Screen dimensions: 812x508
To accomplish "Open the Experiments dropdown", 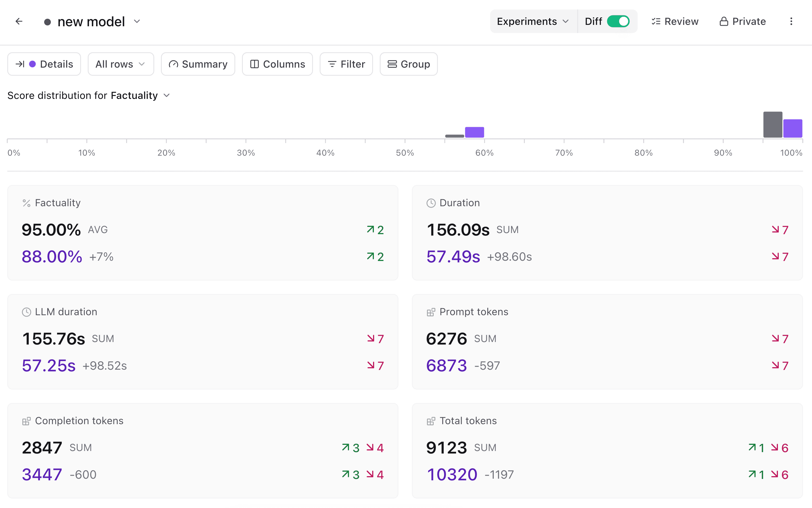I will click(x=533, y=22).
